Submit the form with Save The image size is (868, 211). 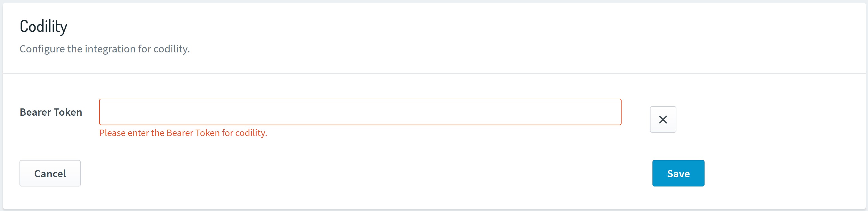[x=678, y=173]
